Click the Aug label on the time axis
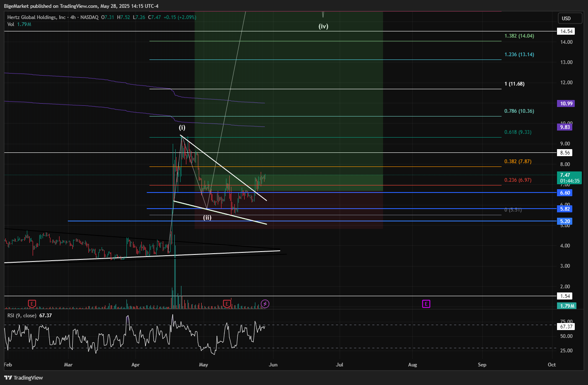588x385 pixels. click(412, 365)
